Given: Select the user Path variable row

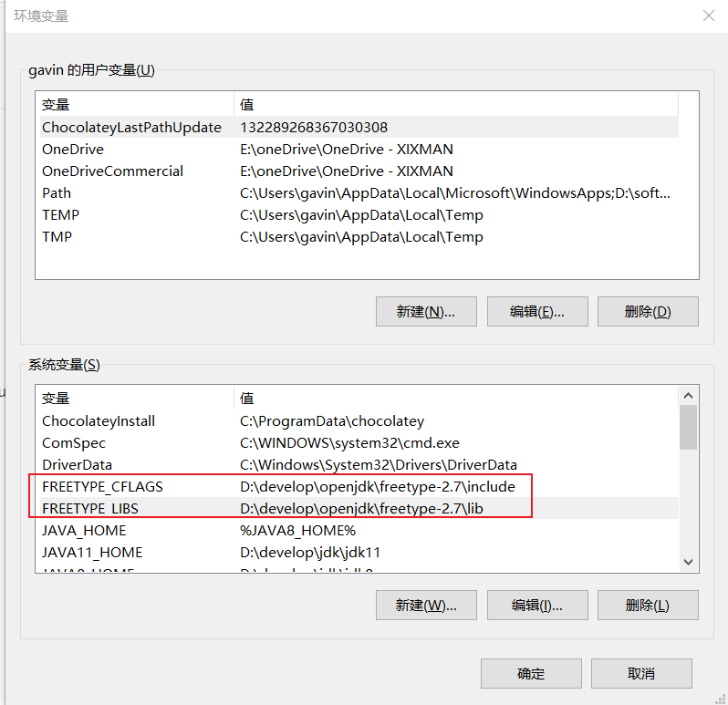Looking at the screenshot, I should tap(57, 193).
